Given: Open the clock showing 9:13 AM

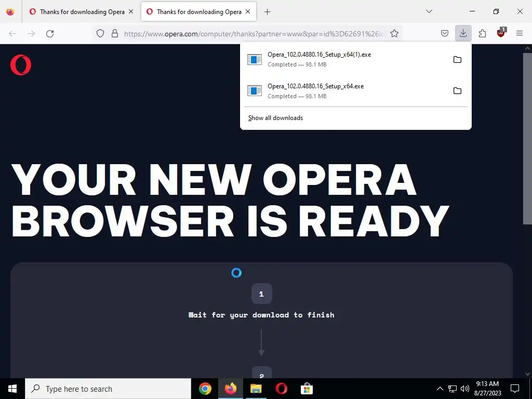Looking at the screenshot, I should 487,389.
